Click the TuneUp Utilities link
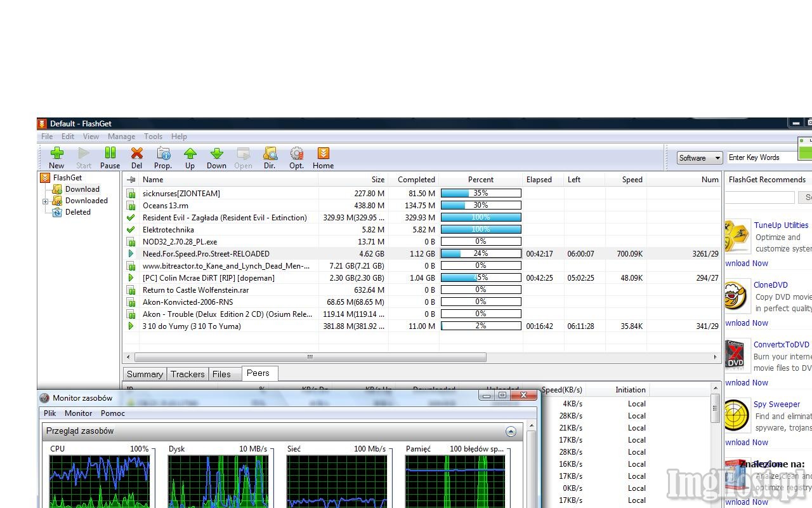The image size is (812, 508). (x=781, y=225)
